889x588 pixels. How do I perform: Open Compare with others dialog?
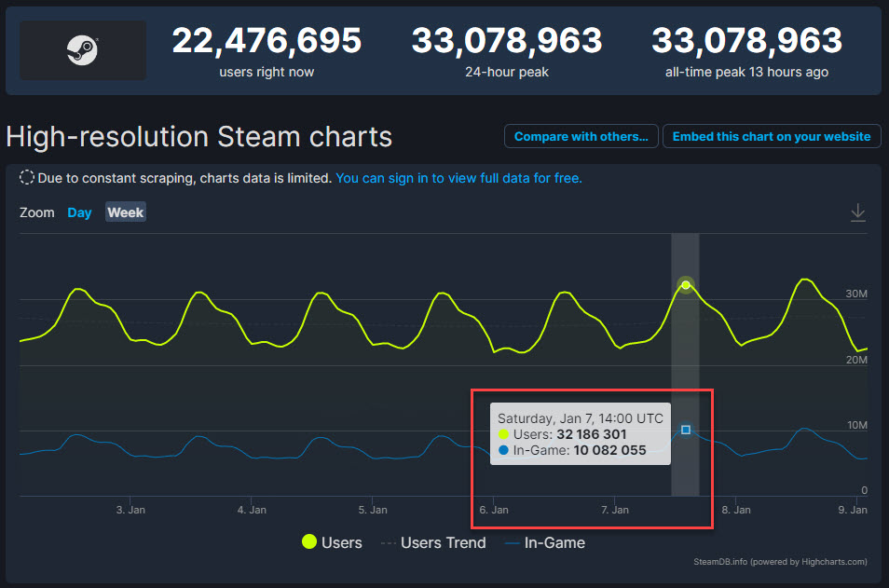coord(581,136)
